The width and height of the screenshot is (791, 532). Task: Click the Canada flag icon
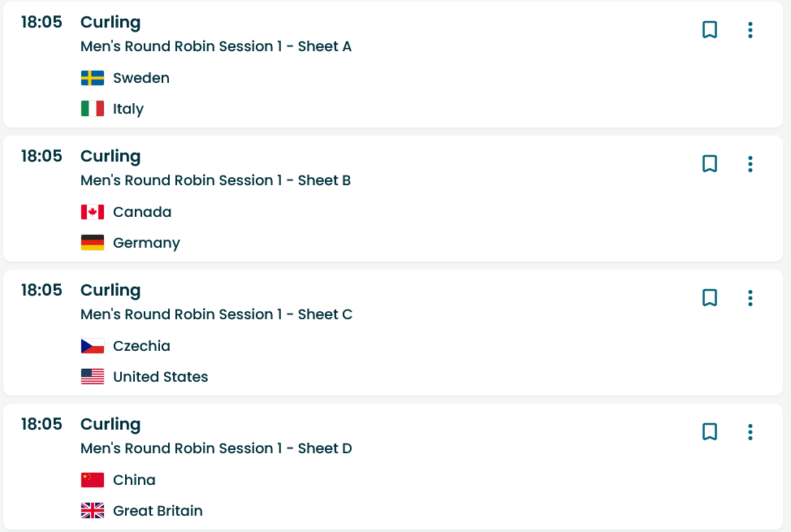(x=93, y=212)
